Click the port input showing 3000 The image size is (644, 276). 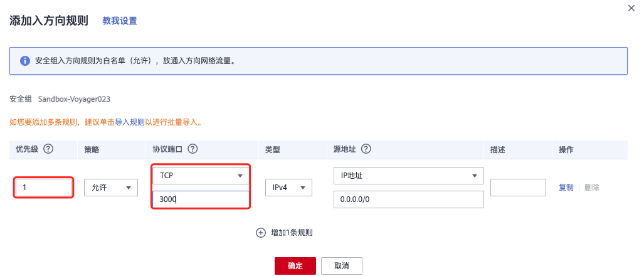(200, 199)
